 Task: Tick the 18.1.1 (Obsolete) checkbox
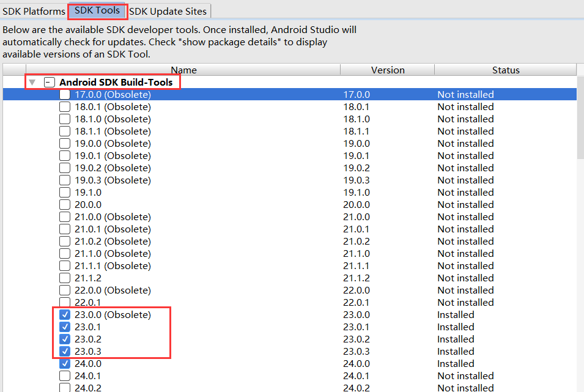[65, 131]
